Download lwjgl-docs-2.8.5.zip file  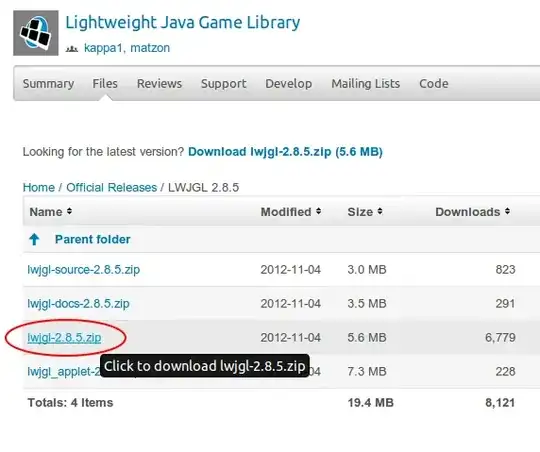79,304
